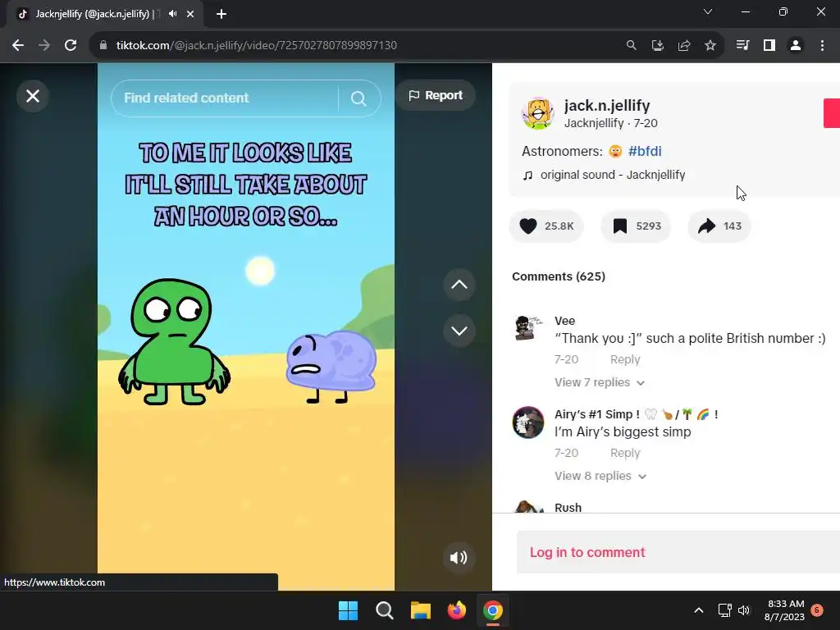Report this video

point(436,95)
